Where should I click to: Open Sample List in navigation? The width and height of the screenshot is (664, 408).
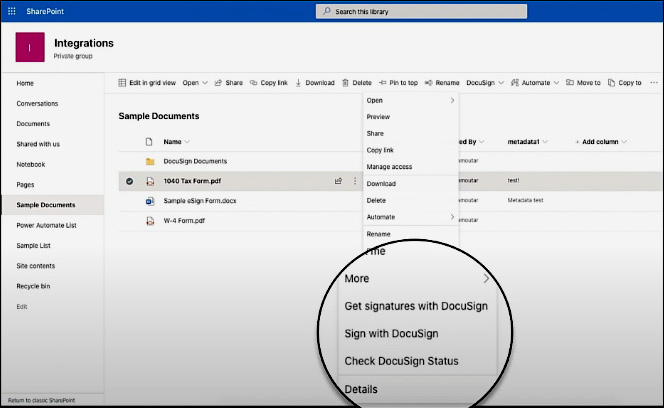[33, 246]
